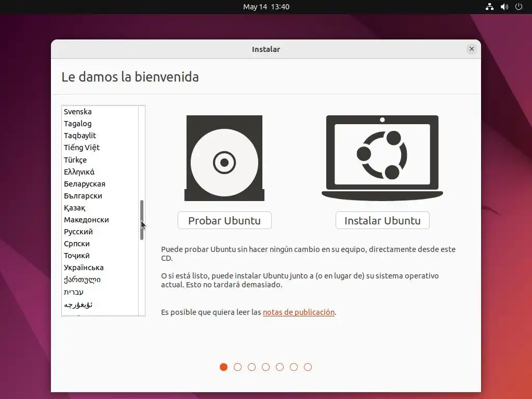This screenshot has height=399, width=532.
Task: Click the language list scrollbar handle
Action: click(x=142, y=220)
